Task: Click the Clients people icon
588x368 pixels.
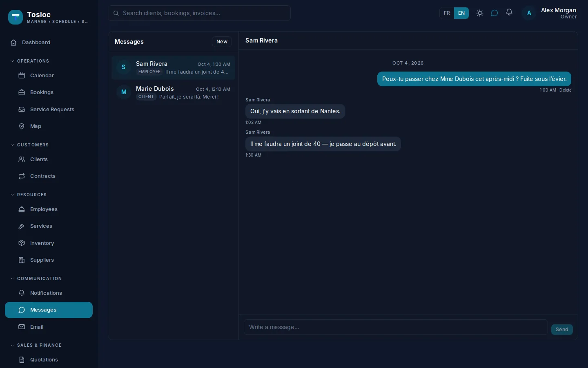Action: click(22, 159)
